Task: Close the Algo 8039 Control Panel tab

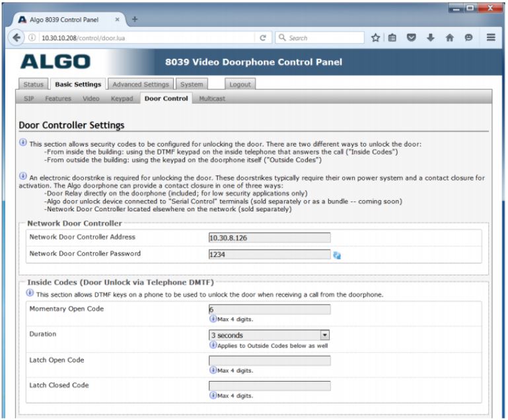Action: (118, 19)
